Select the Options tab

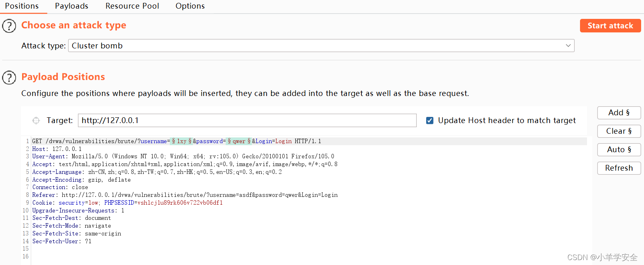tap(190, 6)
